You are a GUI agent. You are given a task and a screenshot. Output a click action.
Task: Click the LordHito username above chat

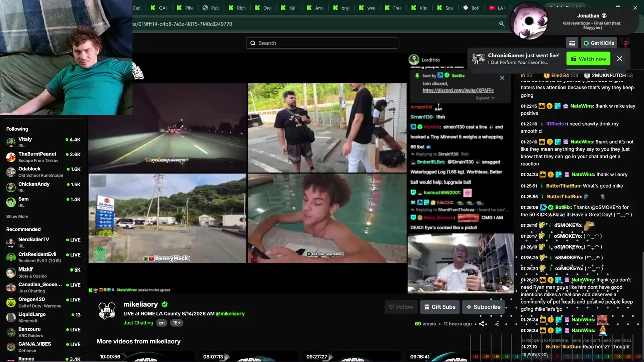pyautogui.click(x=431, y=60)
